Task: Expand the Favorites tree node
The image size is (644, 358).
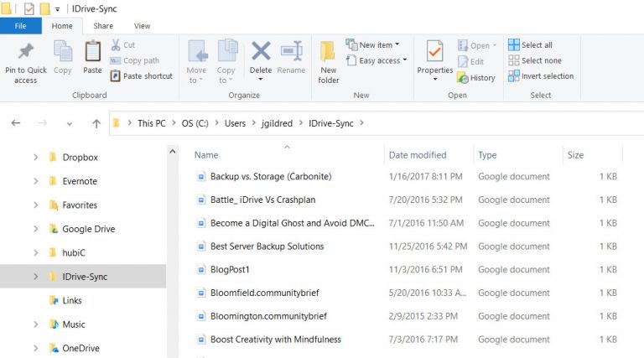Action: tap(36, 205)
